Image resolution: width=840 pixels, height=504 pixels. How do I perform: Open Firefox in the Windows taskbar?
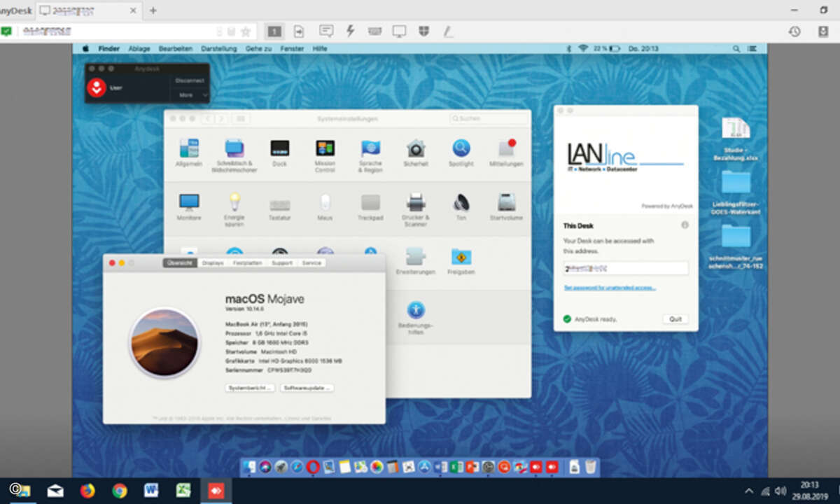pos(87,491)
